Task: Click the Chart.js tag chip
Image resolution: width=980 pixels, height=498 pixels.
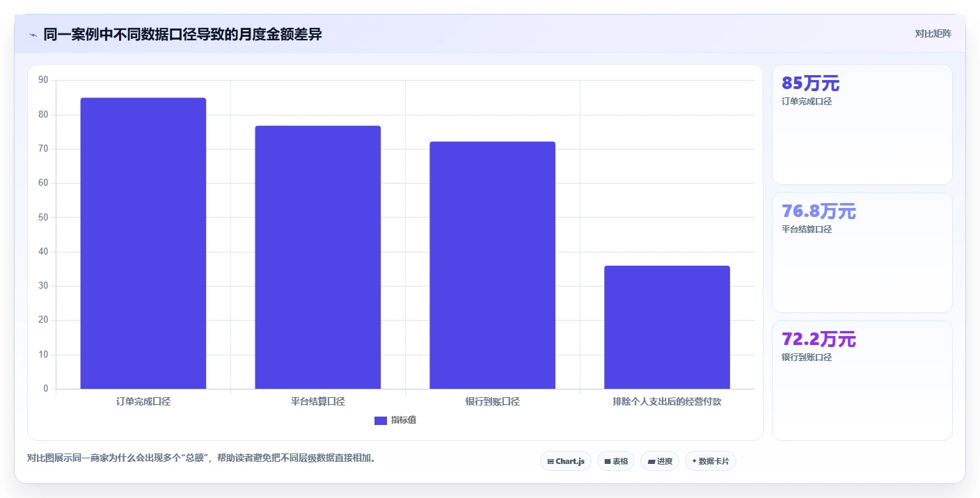Action: (x=566, y=461)
